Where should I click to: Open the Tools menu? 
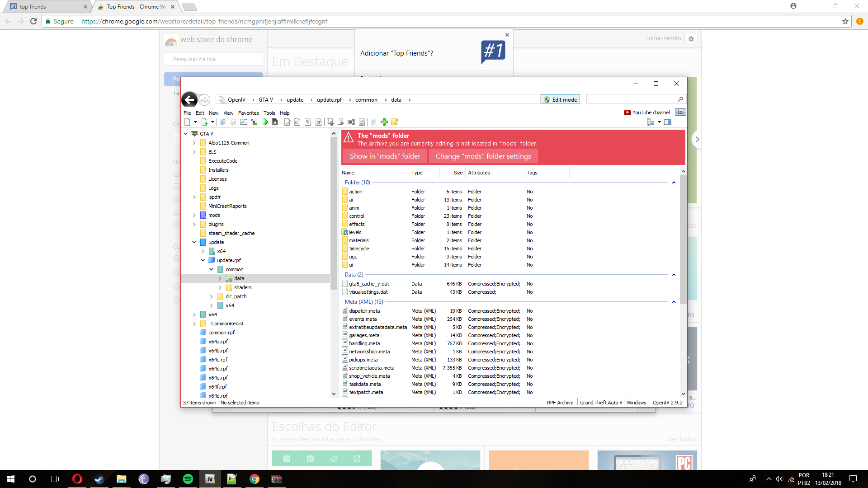click(269, 113)
